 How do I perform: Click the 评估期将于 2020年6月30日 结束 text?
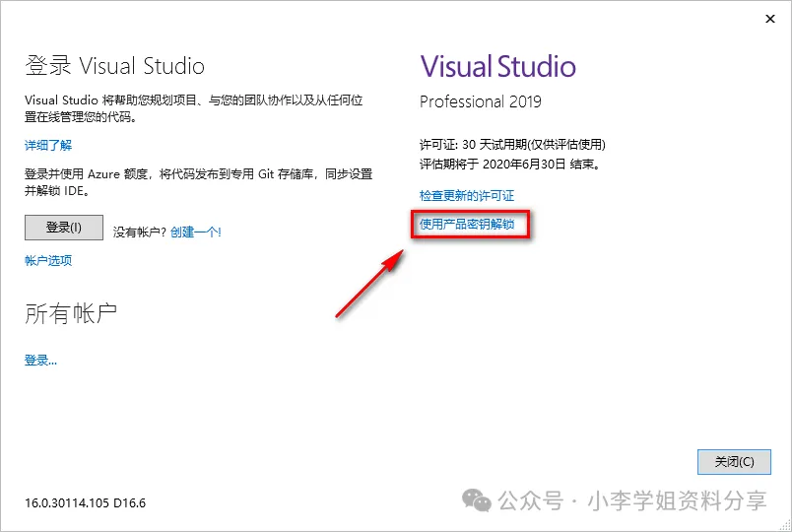[509, 165]
